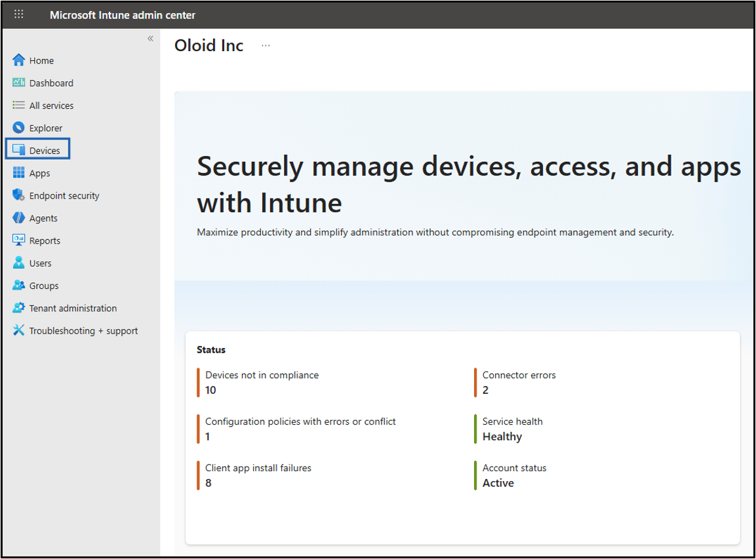Open the app launcher waffle icon

[x=19, y=14]
